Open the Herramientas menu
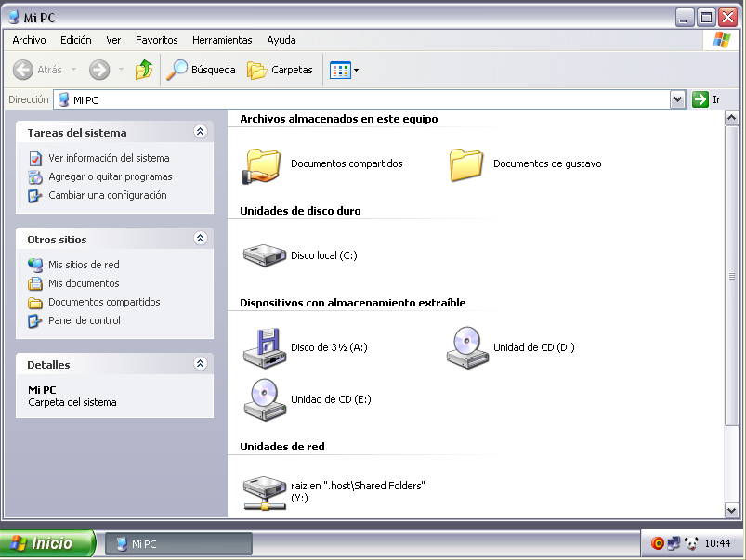The height and width of the screenshot is (560, 746). [x=222, y=40]
